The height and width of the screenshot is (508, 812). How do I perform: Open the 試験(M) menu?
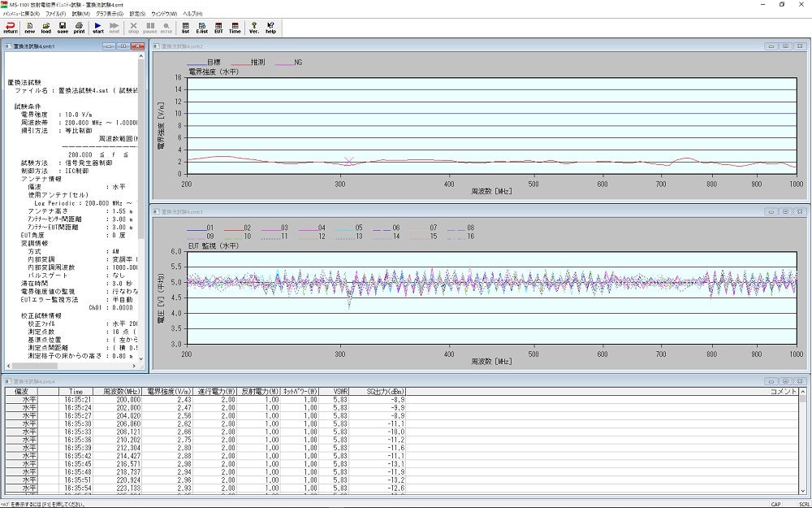pos(80,14)
